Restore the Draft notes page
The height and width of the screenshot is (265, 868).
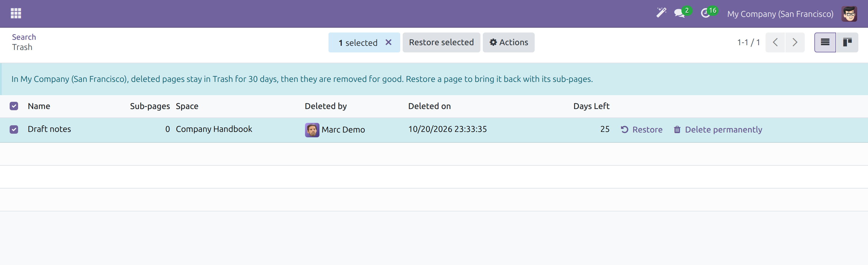pyautogui.click(x=642, y=129)
